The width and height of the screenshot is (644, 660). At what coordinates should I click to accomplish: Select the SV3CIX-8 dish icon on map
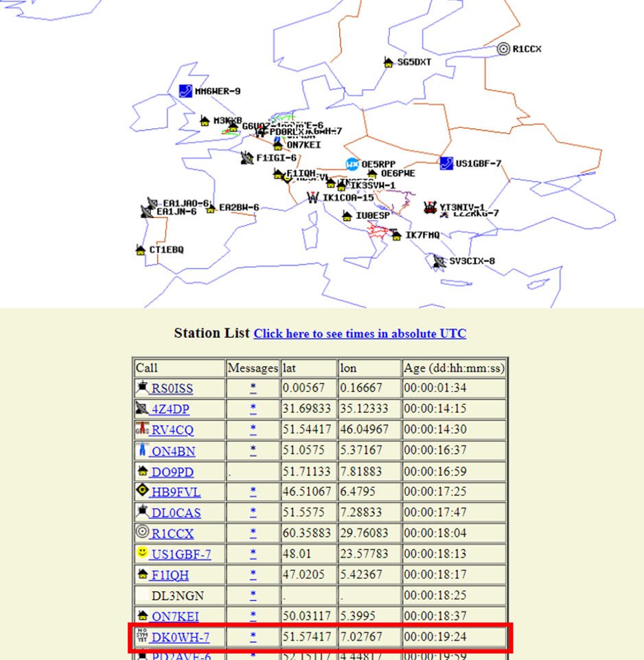[439, 261]
